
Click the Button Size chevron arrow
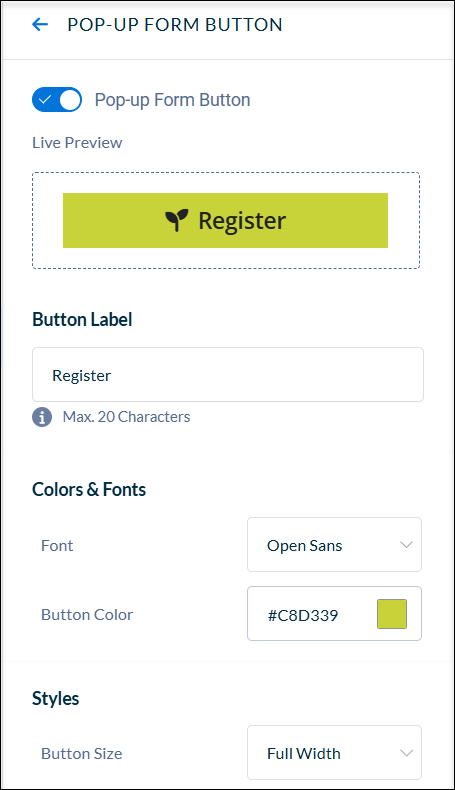(406, 753)
